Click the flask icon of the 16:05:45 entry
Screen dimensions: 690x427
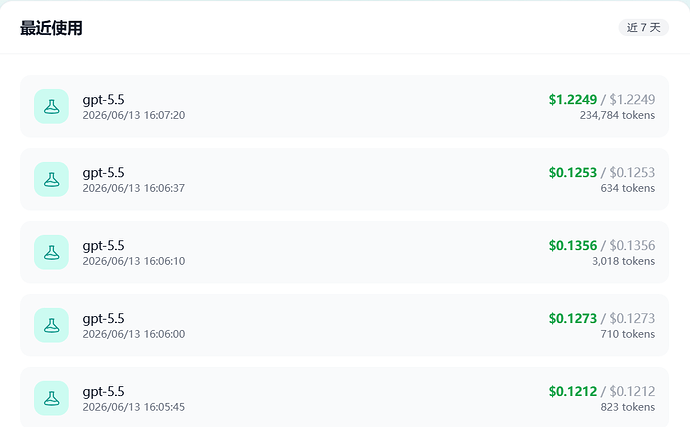point(51,398)
